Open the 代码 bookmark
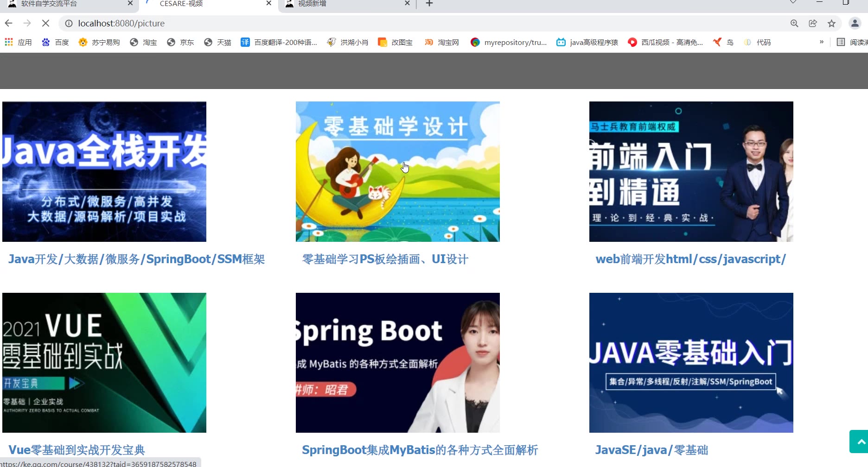The image size is (868, 467). click(757, 42)
